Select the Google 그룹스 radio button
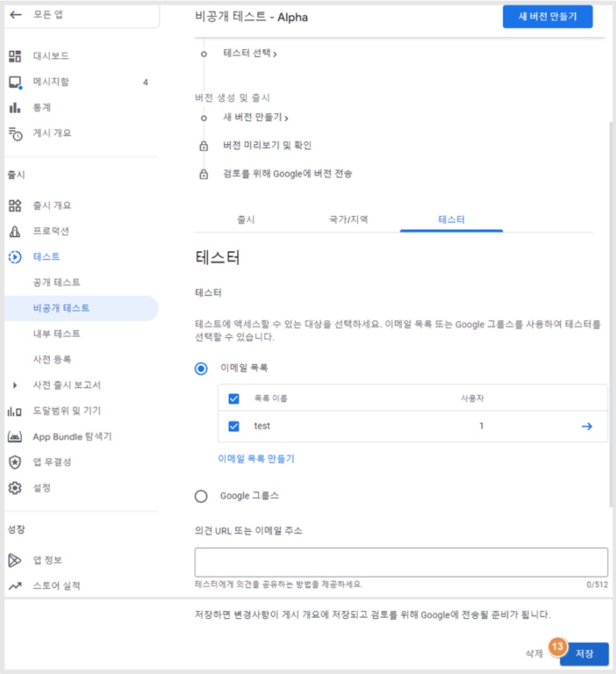Viewport: 616px width, 674px height. tap(200, 496)
